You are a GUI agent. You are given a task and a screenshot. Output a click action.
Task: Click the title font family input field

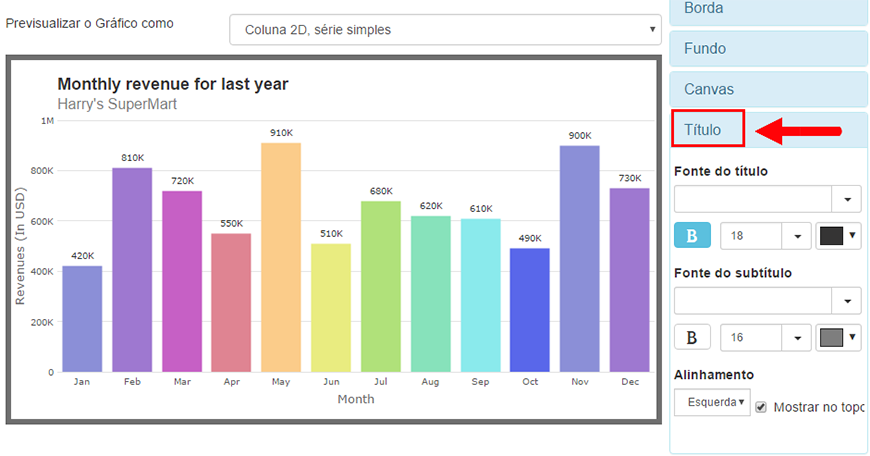pos(753,199)
